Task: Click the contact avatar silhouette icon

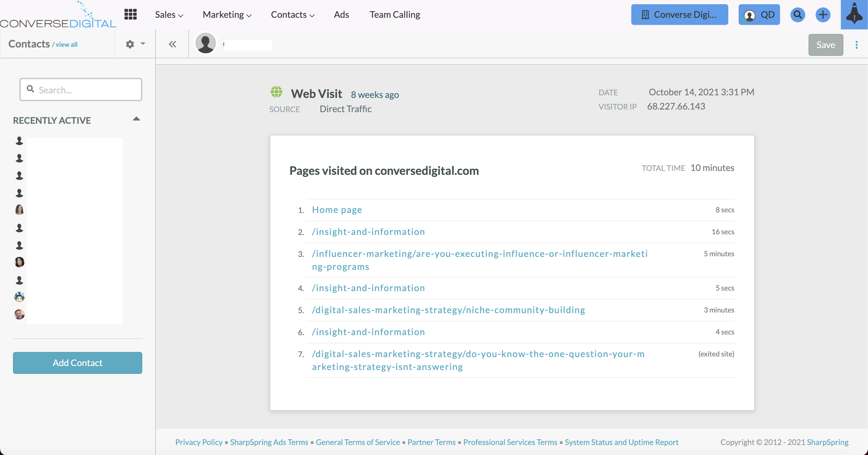Action: 206,43
